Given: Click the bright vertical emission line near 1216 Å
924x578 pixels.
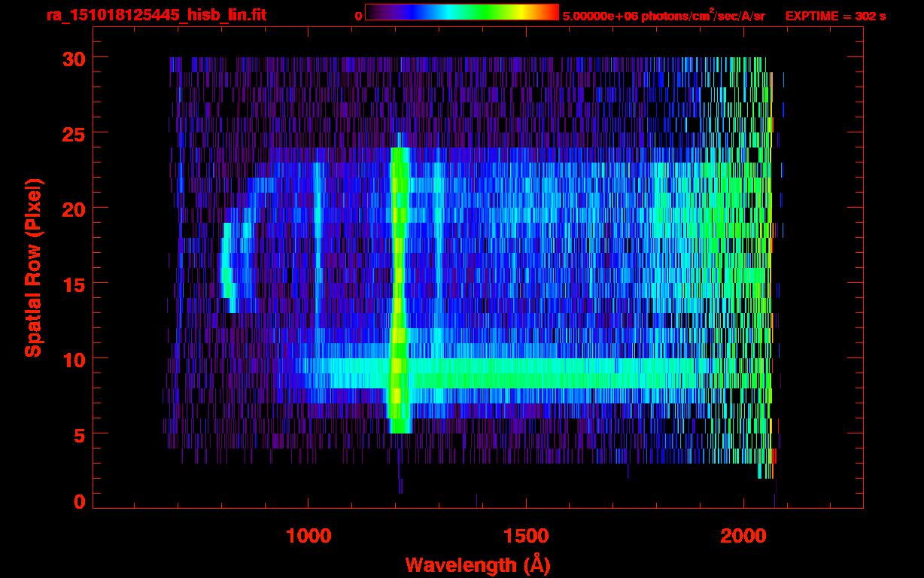Looking at the screenshot, I should (399, 290).
